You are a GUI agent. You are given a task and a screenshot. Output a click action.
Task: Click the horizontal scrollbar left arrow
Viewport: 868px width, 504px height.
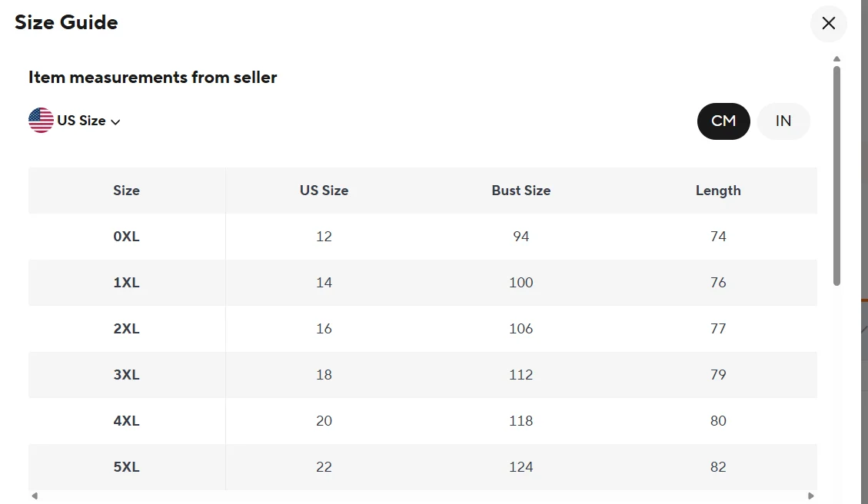(x=35, y=496)
